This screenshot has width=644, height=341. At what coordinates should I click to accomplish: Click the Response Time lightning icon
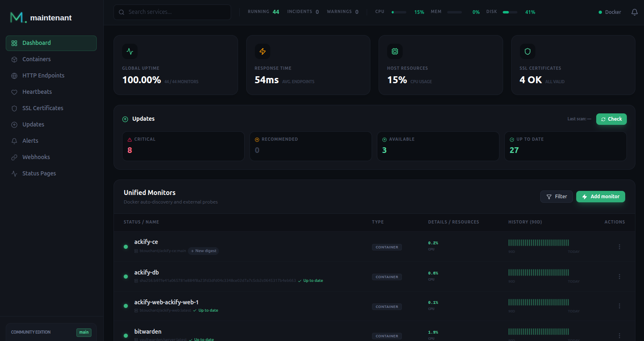pos(263,51)
